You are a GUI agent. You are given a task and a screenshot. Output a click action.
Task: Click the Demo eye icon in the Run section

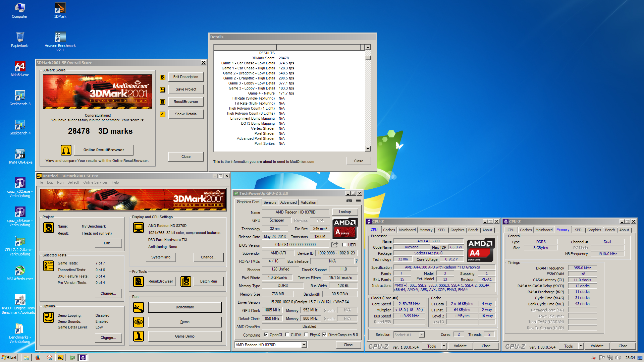point(139,322)
